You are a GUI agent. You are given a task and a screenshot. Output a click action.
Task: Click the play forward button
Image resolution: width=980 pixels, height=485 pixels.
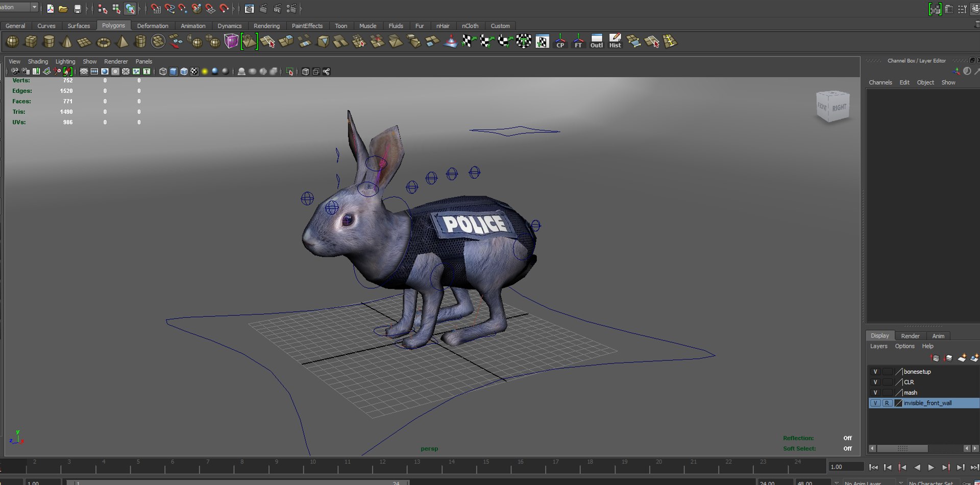(931, 467)
